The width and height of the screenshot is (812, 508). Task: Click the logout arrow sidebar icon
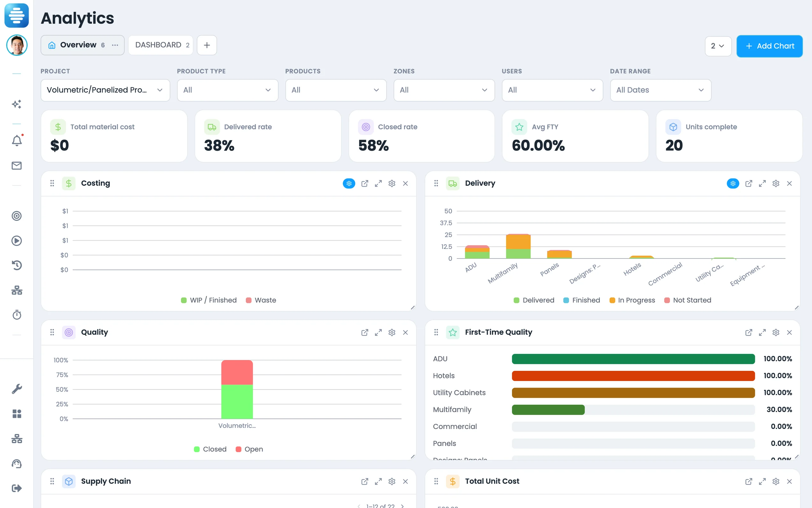pos(17,488)
